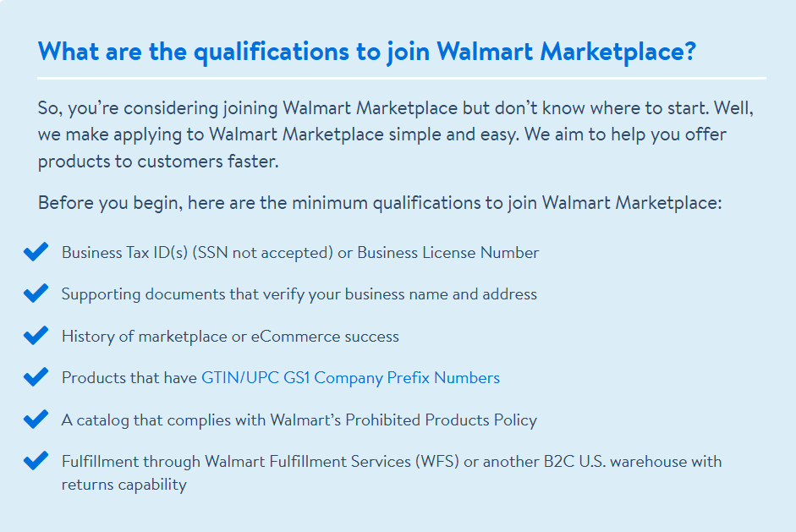
Task: Click the qualifications to join Walmart Marketplace heading
Action: pyautogui.click(x=367, y=52)
